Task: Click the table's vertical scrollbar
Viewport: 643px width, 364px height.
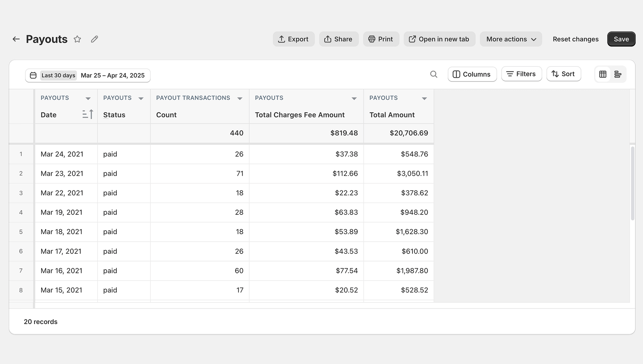Action: [632, 183]
